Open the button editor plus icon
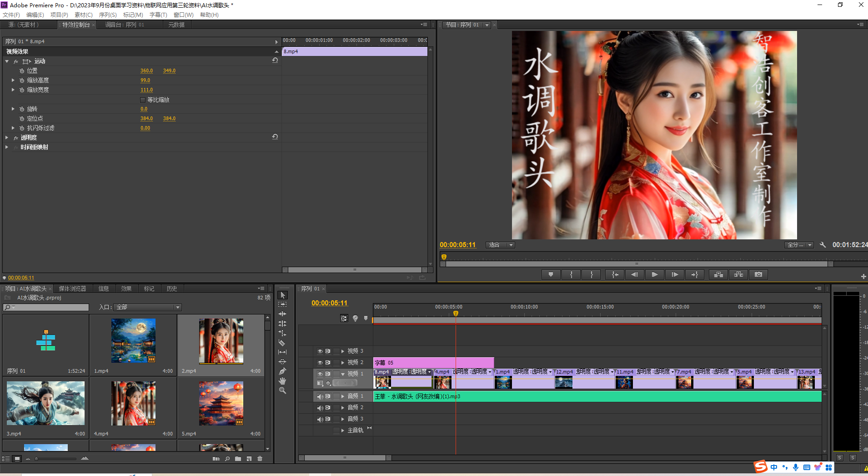The image size is (868, 476). (x=863, y=276)
